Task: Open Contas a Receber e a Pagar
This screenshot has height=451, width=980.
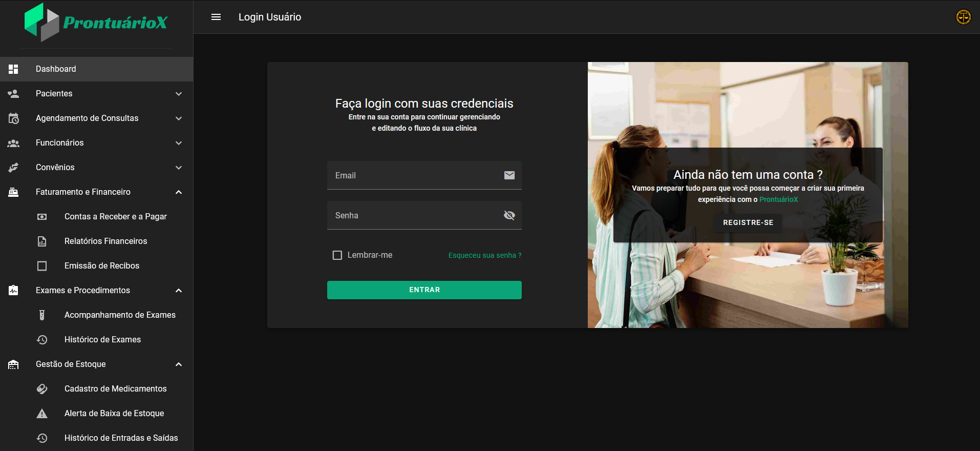Action: [115, 217]
